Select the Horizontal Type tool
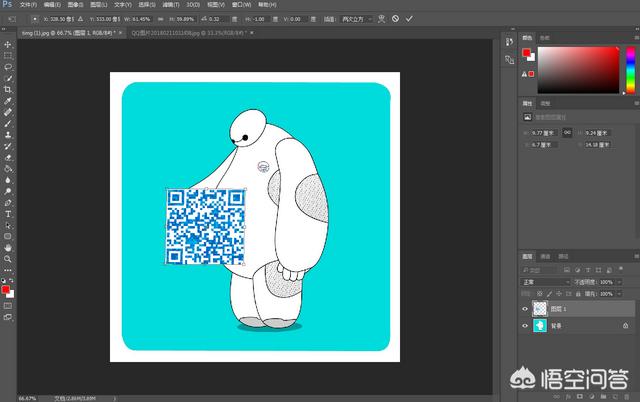This screenshot has height=402, width=640. (8, 214)
